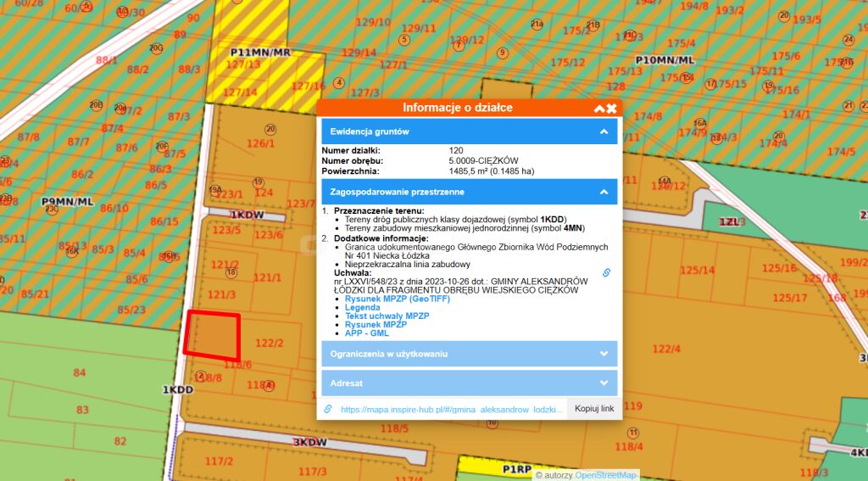This screenshot has height=481, width=868.
Task: Collapse the Ewidencja gruntów section
Action: tap(604, 131)
